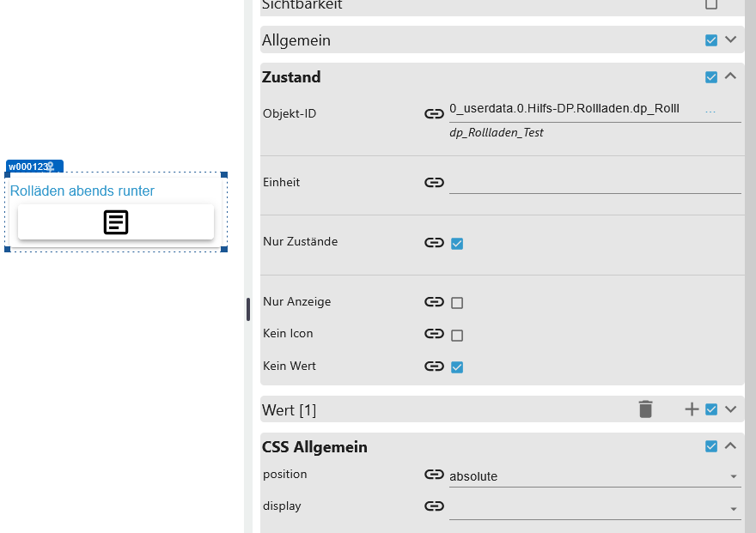
Task: Click the link icon beside position
Action: (x=434, y=475)
